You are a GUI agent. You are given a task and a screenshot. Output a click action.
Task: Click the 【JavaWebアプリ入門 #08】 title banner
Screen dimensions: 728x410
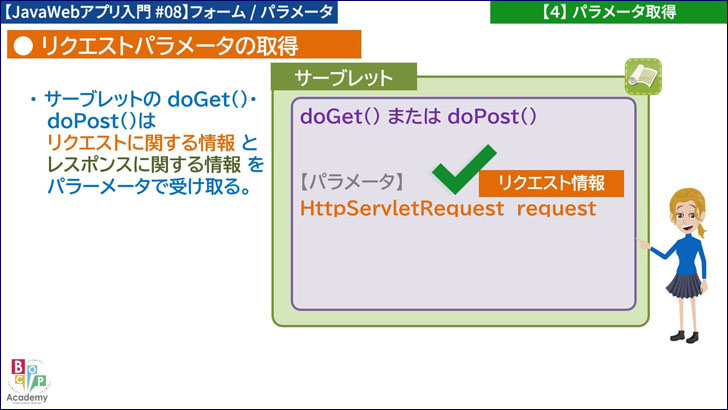(168, 12)
